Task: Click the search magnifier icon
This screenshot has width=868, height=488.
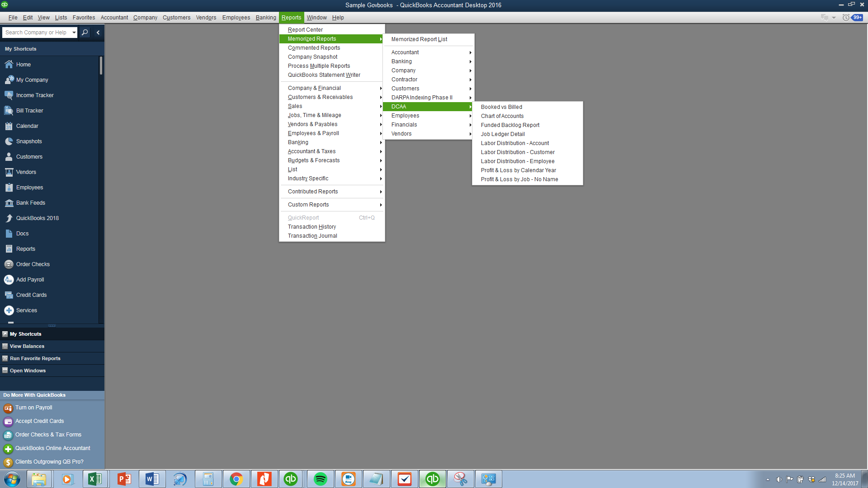Action: pyautogui.click(x=85, y=33)
